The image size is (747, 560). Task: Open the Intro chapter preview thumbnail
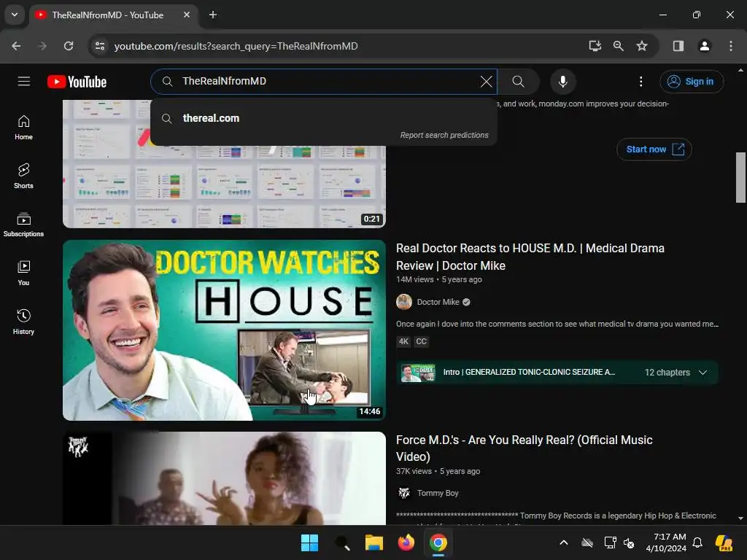(x=418, y=373)
